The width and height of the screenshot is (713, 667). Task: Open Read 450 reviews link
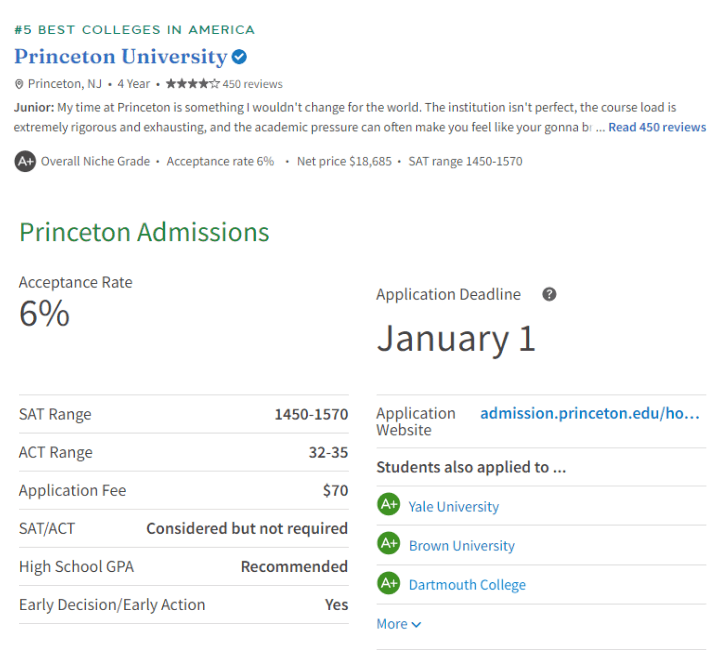tap(657, 127)
